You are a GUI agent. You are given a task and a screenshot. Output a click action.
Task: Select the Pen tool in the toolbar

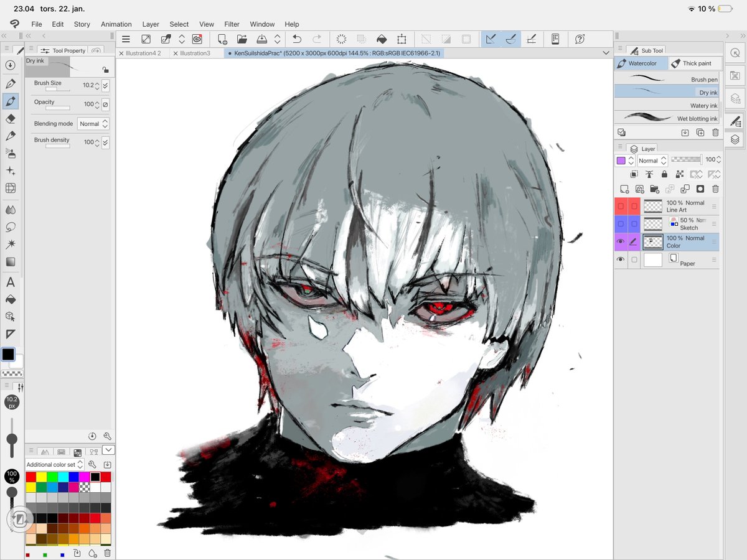[11, 84]
